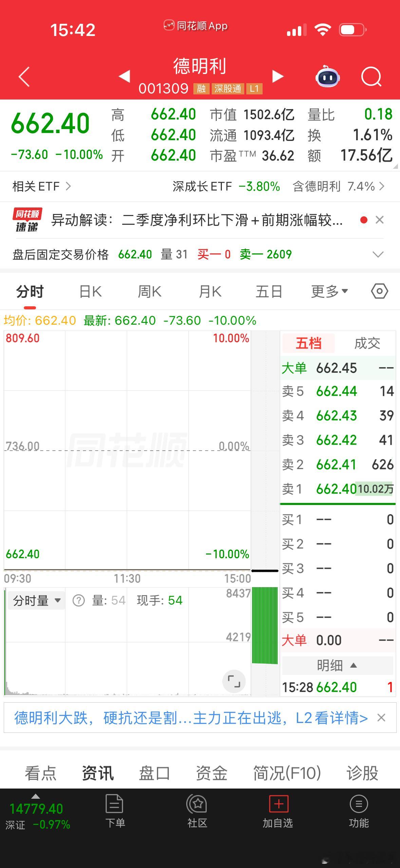
Task: Open chart settings hexagon icon
Action: (379, 291)
